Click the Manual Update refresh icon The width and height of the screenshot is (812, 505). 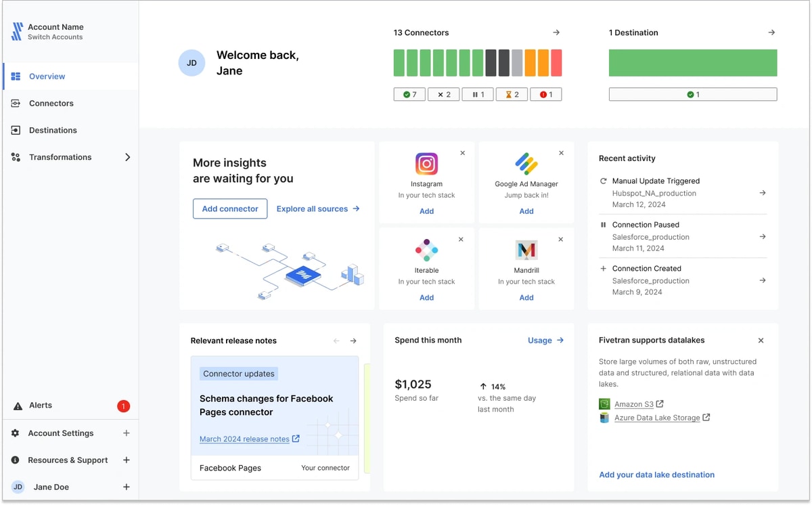(604, 181)
